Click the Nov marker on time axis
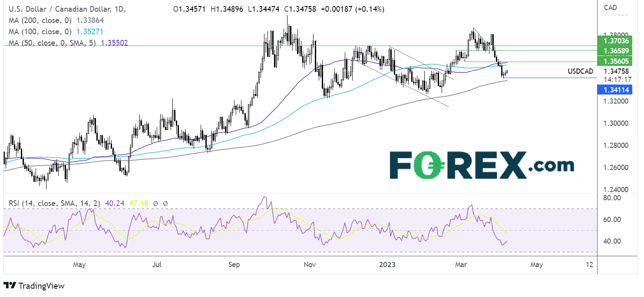The height and width of the screenshot is (297, 644). (309, 264)
